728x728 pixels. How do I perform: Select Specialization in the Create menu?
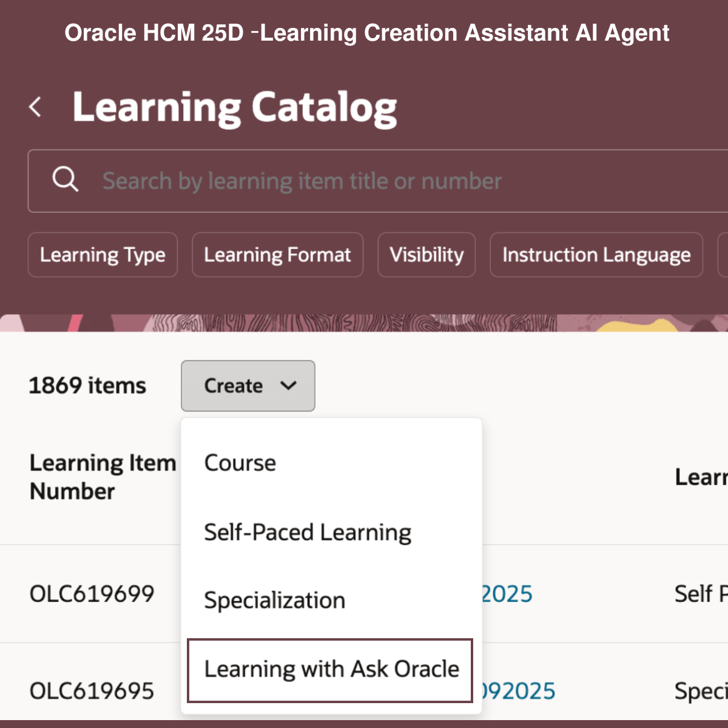[x=274, y=601]
